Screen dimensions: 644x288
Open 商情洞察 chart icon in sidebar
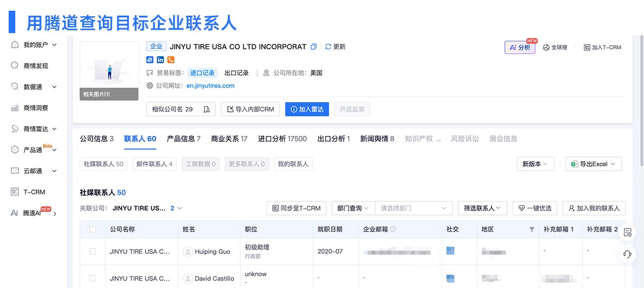(x=15, y=108)
